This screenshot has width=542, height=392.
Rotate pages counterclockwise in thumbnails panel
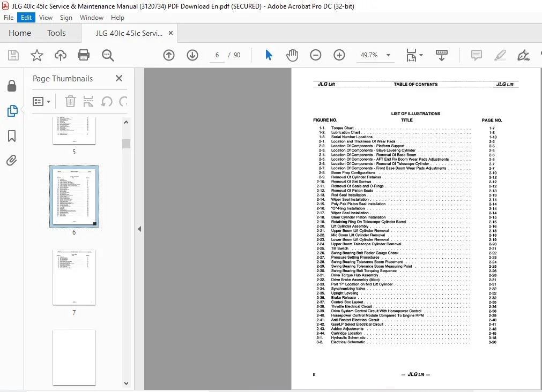(107, 102)
